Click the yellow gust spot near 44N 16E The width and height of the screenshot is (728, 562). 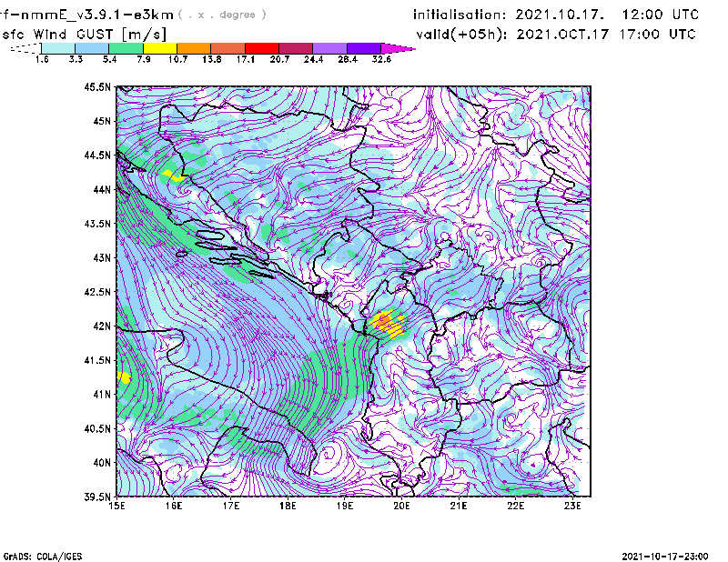tap(170, 175)
